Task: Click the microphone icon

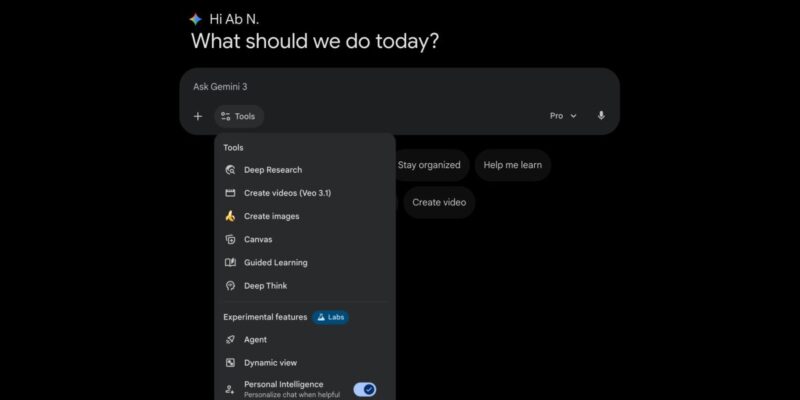Action: pos(601,116)
